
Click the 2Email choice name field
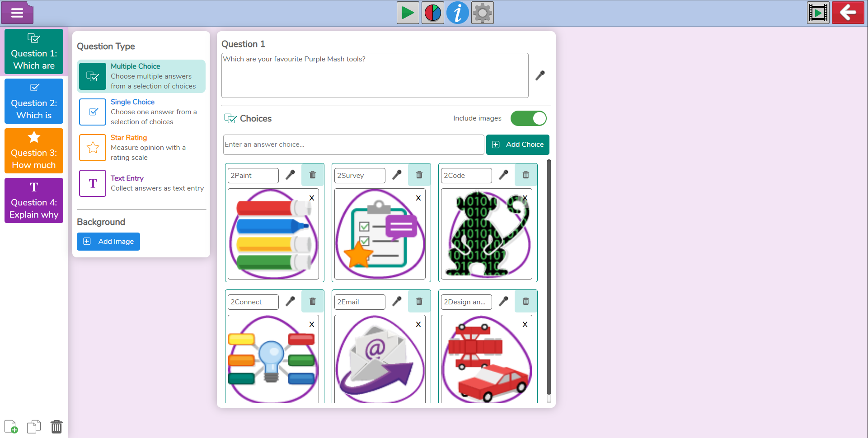[x=360, y=302]
